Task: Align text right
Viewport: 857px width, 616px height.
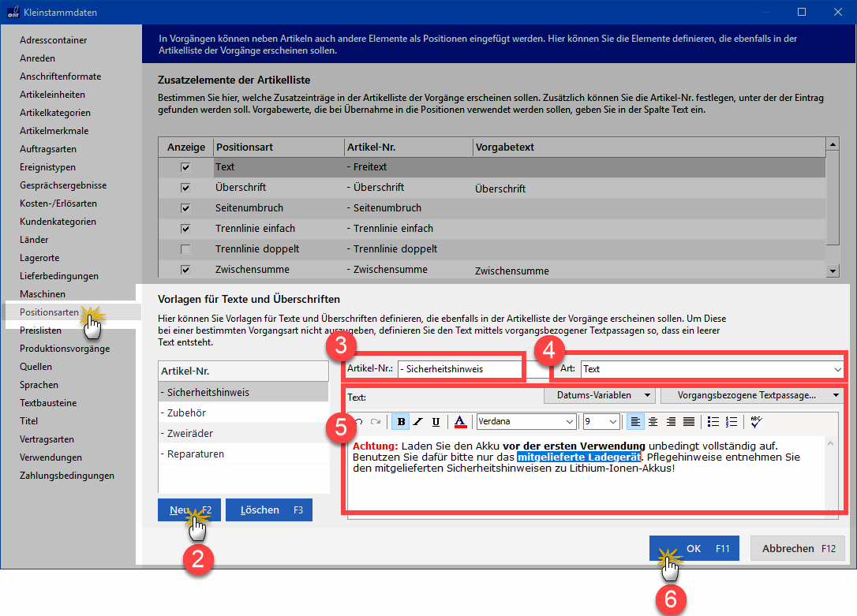Action: tap(672, 422)
